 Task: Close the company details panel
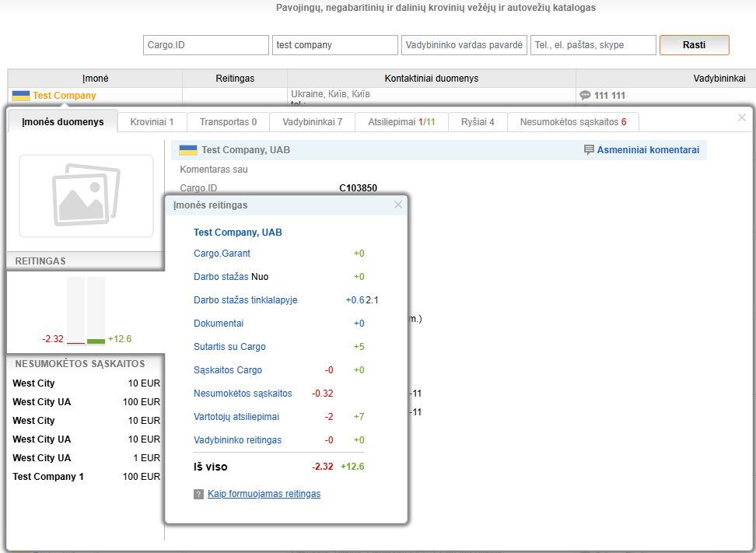[741, 117]
